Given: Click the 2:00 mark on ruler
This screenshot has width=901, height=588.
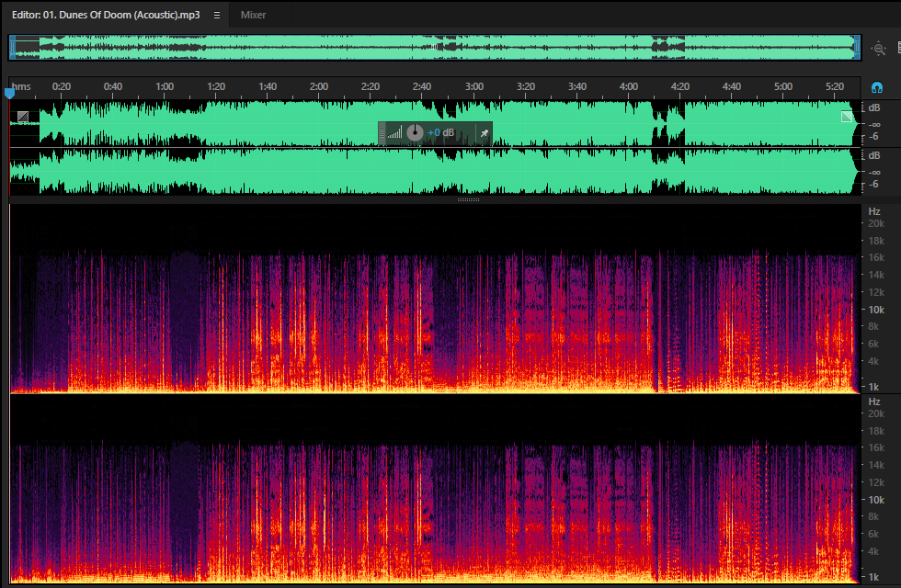Looking at the screenshot, I should [x=319, y=86].
